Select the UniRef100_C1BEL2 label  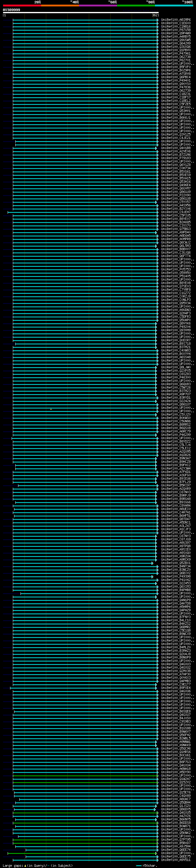pos(175,101)
